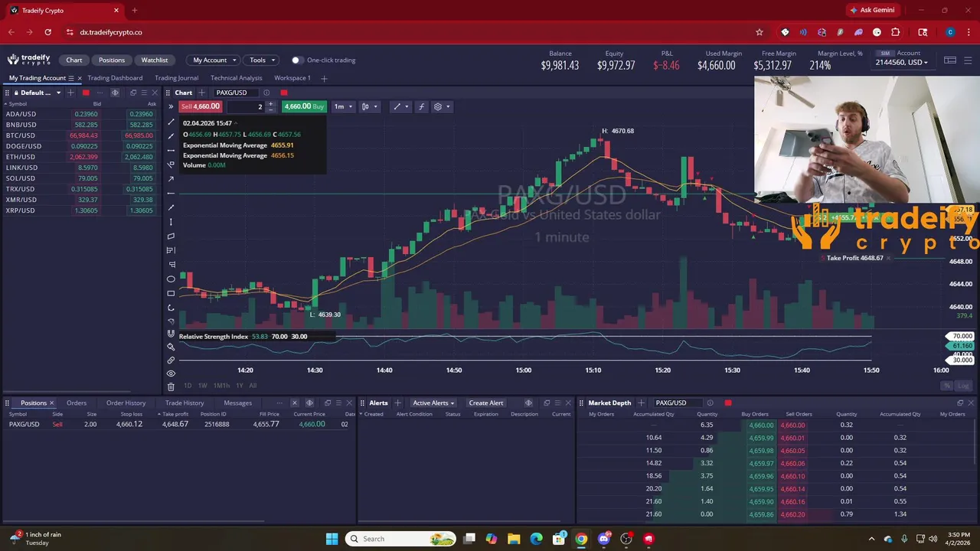
Task: Open chart type candlestick dropdown
Action: pos(369,106)
